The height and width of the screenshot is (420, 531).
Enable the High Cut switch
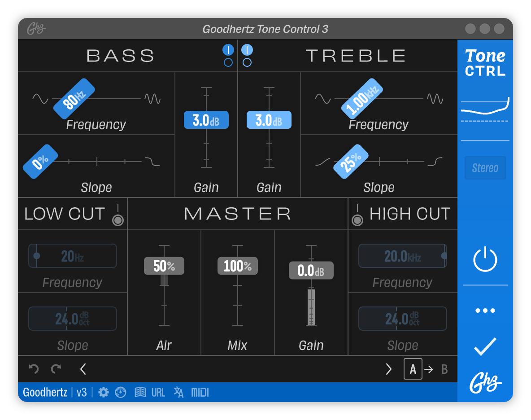click(357, 220)
